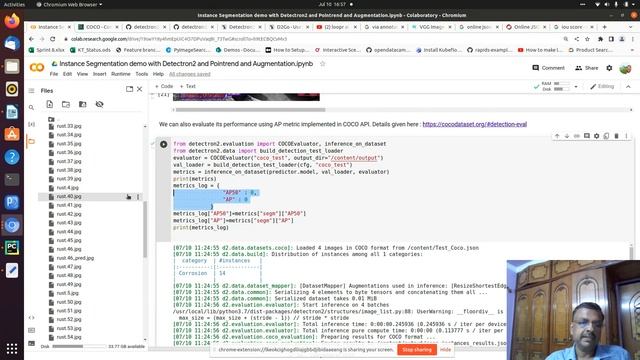Collapse the notebook header chevron
The image size is (640, 360).
coord(628,87)
